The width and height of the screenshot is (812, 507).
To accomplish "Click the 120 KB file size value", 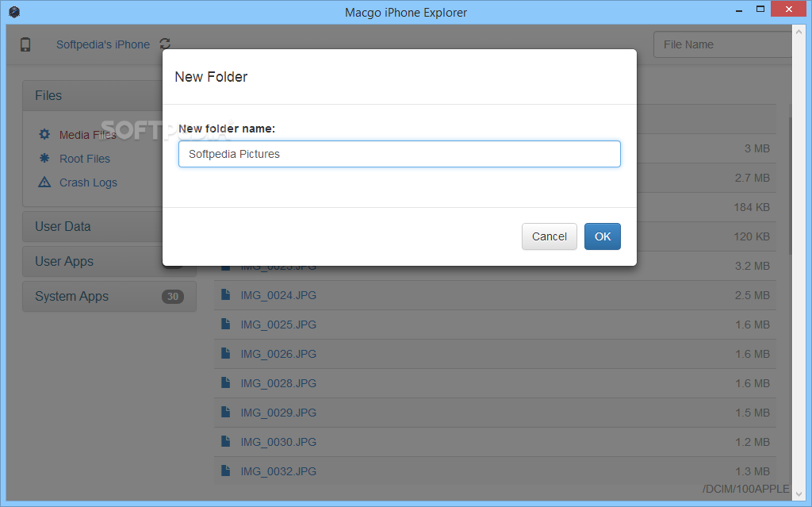I will pyautogui.click(x=752, y=237).
